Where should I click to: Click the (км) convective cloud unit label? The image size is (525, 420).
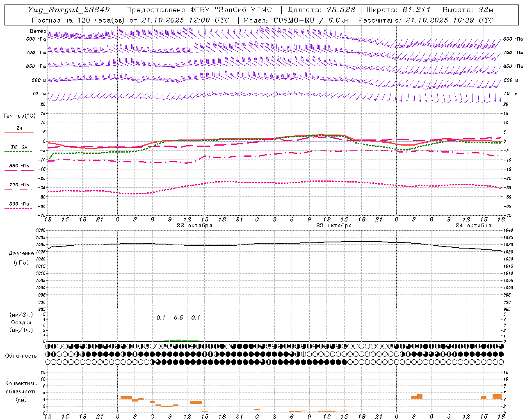(21, 399)
